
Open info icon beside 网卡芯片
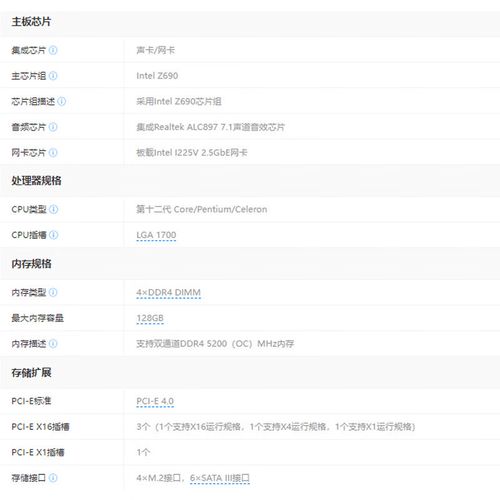(53, 153)
